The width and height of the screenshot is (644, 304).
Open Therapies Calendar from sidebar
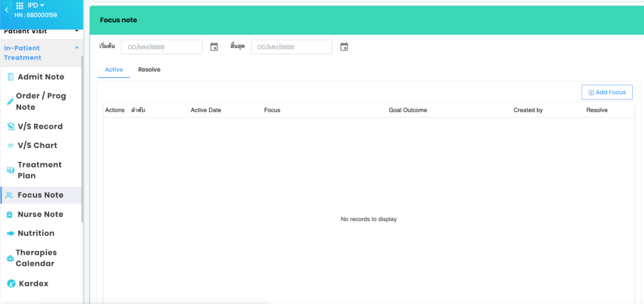click(35, 258)
